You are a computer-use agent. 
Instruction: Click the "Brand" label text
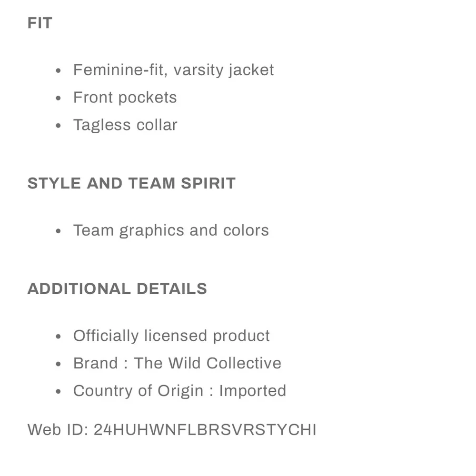pyautogui.click(x=95, y=363)
